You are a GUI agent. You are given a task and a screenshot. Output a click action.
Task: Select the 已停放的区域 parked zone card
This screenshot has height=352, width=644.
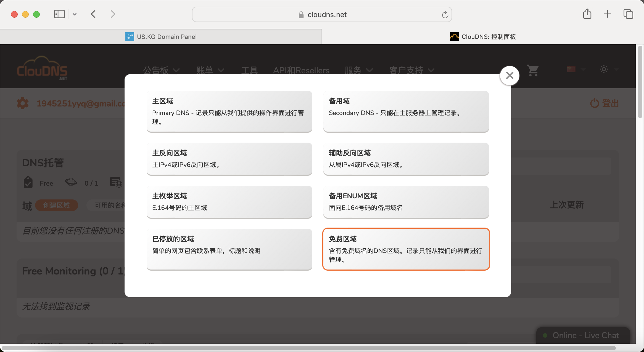point(229,249)
